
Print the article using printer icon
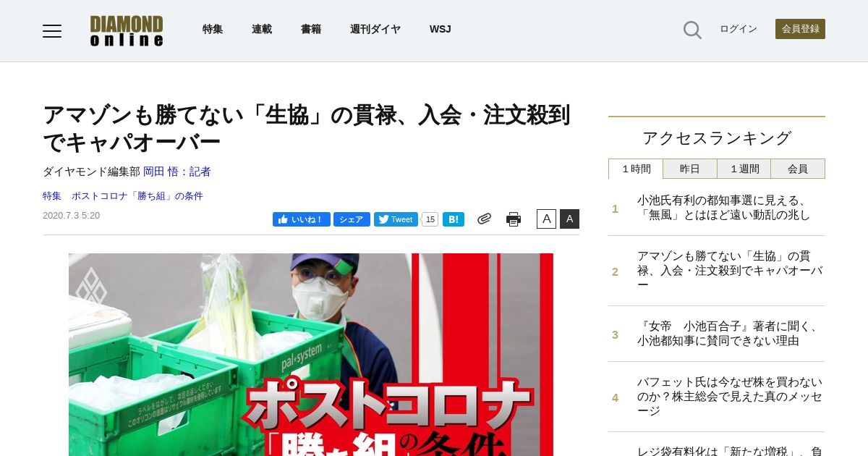(514, 219)
